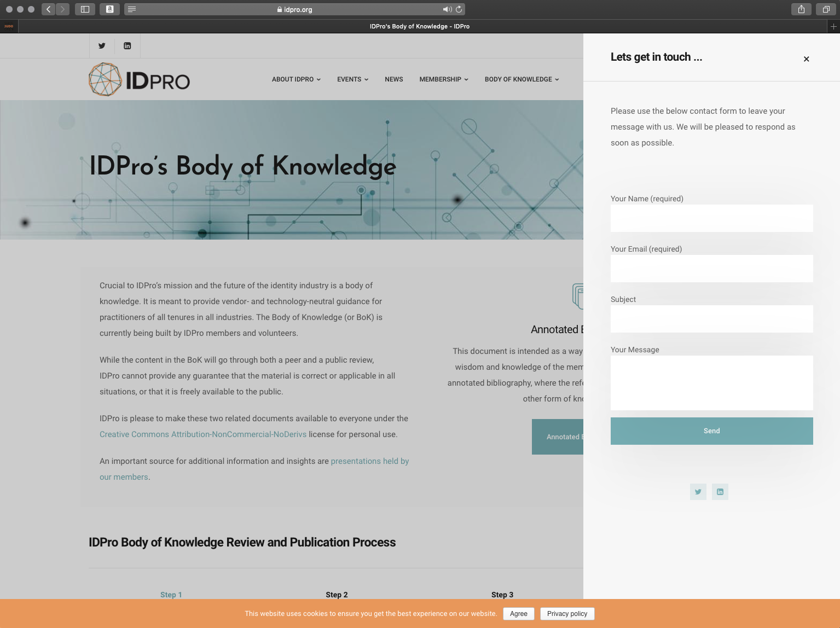Open the Privacy policy from the cookie bar
Screen dimensions: 840x628
567,614
